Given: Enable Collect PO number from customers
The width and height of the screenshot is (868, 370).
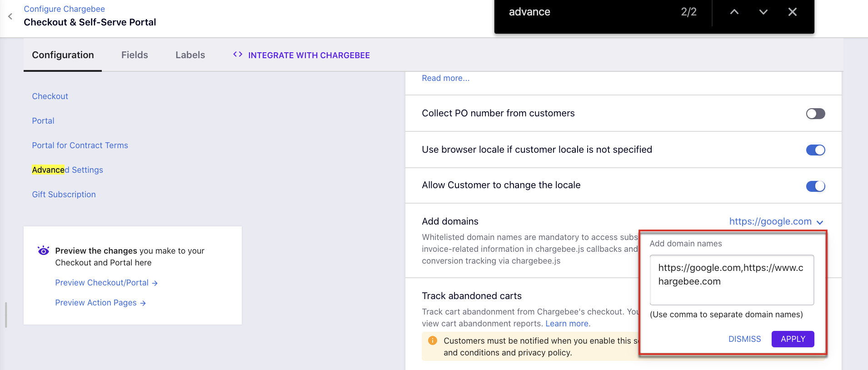Looking at the screenshot, I should [816, 114].
